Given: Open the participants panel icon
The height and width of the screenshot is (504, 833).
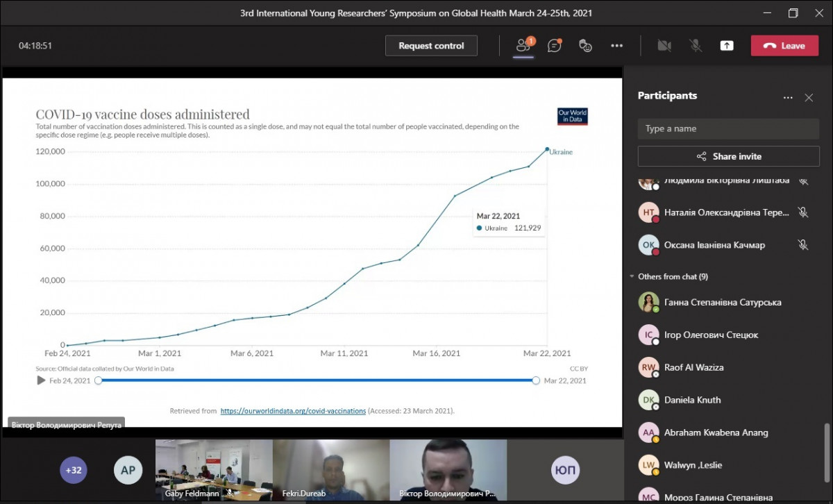Looking at the screenshot, I should coord(523,46).
